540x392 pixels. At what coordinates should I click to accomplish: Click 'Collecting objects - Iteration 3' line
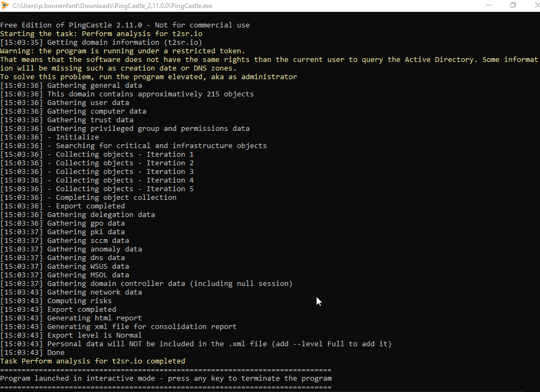point(97,172)
